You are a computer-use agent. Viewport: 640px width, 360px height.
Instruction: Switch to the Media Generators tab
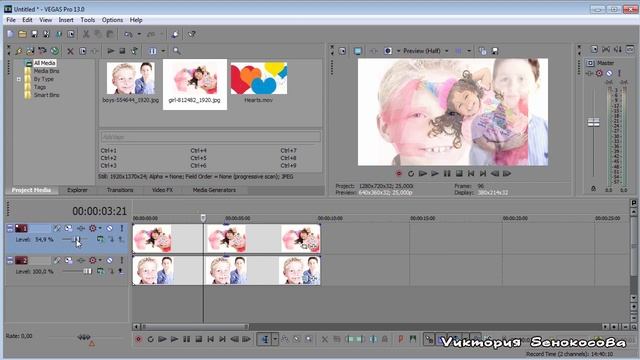(214, 190)
